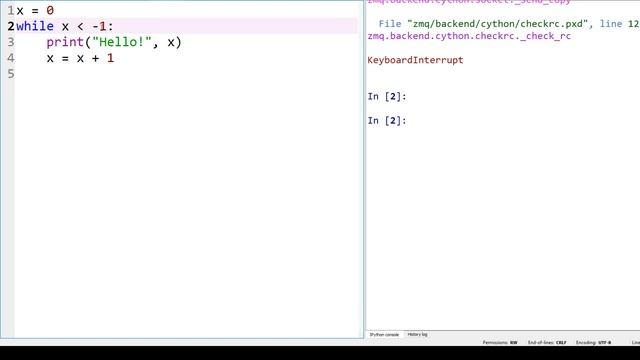Click line number 4 in gutter
640x360 pixels.
pos(11,58)
